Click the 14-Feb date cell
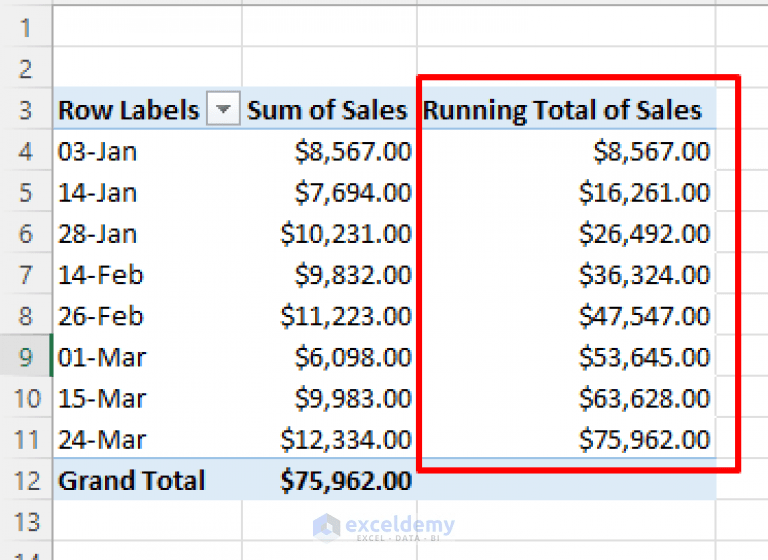Viewport: 768px width, 560px height. tap(147, 274)
